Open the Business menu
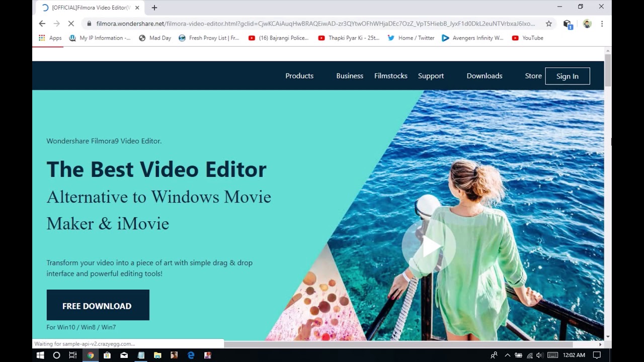This screenshot has height=362, width=644. point(350,76)
